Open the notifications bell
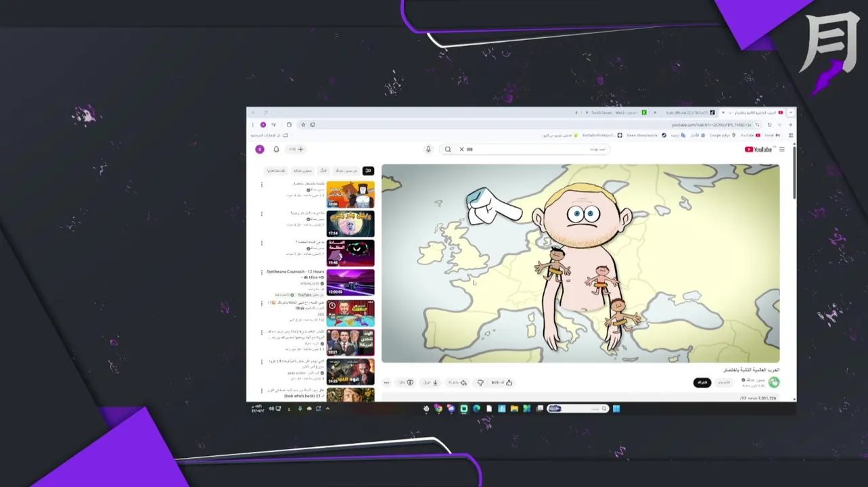 (276, 149)
